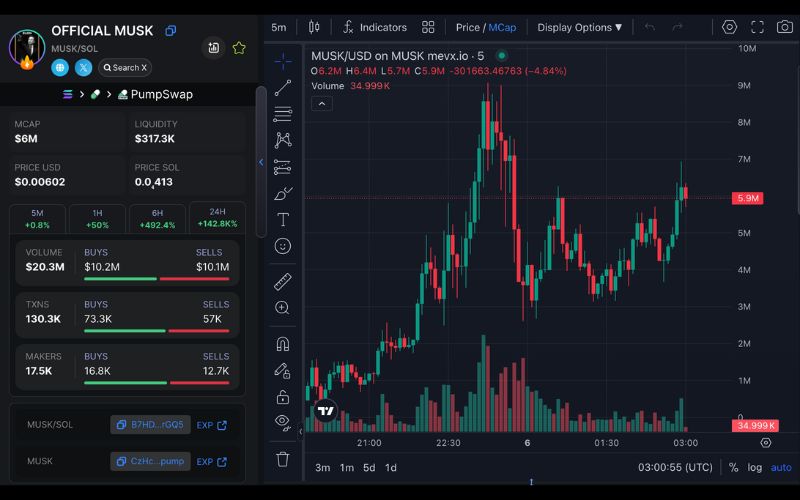Open the token website globe icon
This screenshot has width=800, height=500.
[x=60, y=67]
